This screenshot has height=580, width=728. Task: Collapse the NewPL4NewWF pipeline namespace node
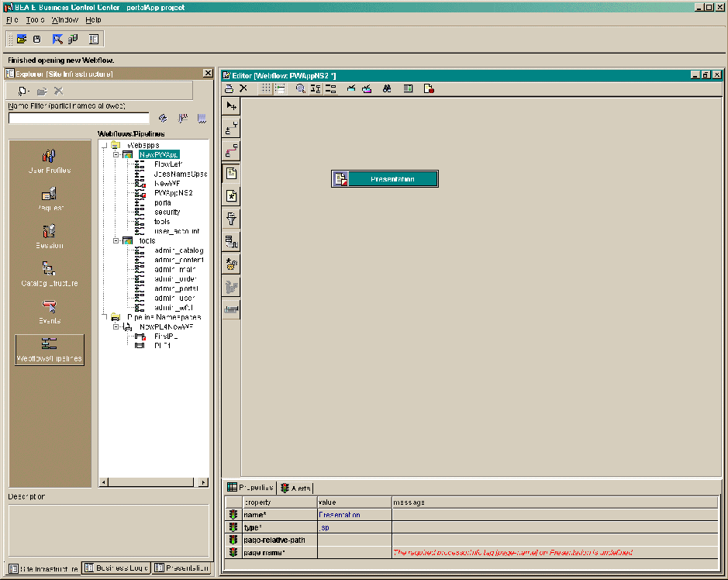[116, 326]
